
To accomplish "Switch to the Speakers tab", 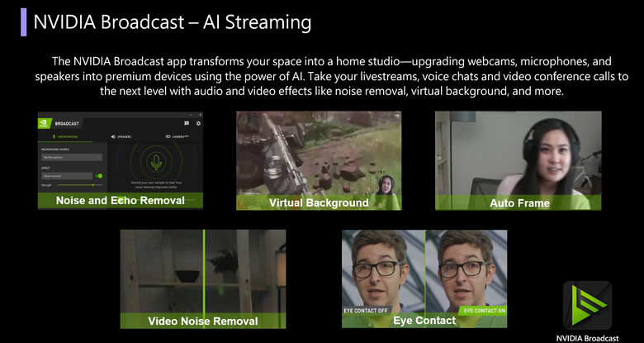I will pos(121,136).
